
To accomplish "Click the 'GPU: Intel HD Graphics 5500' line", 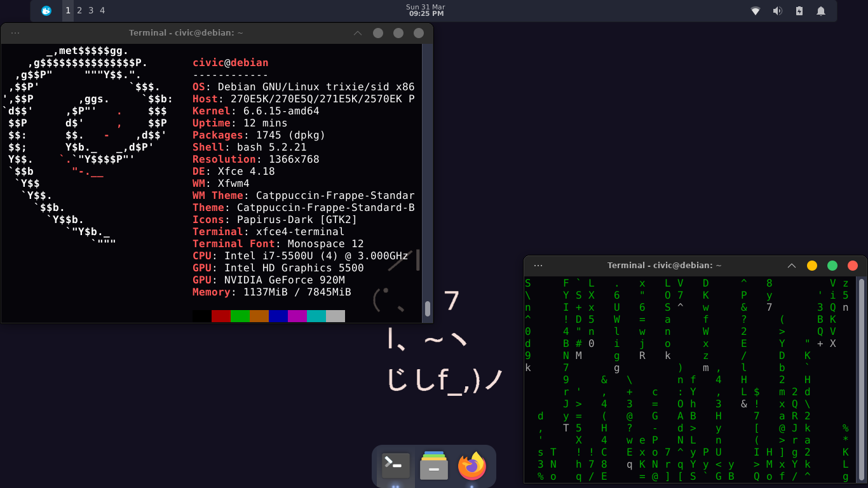I will [x=278, y=268].
